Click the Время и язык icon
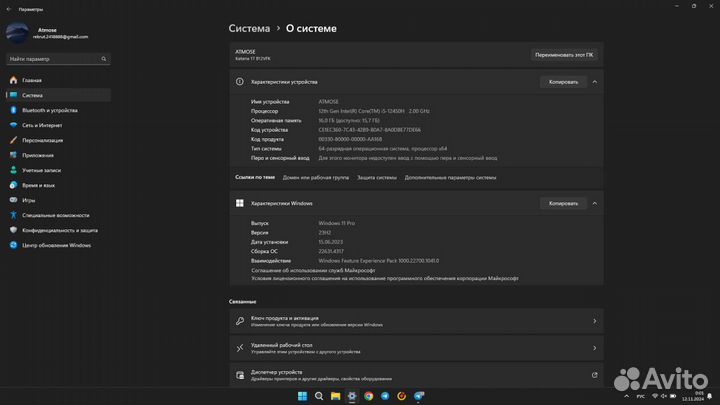Image resolution: width=720 pixels, height=405 pixels. click(x=13, y=185)
